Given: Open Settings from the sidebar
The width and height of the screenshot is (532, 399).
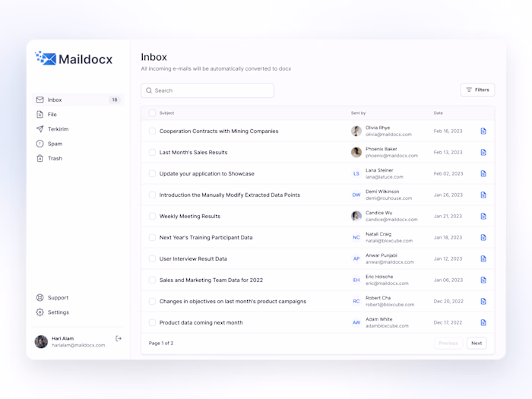Looking at the screenshot, I should pyautogui.click(x=52, y=312).
